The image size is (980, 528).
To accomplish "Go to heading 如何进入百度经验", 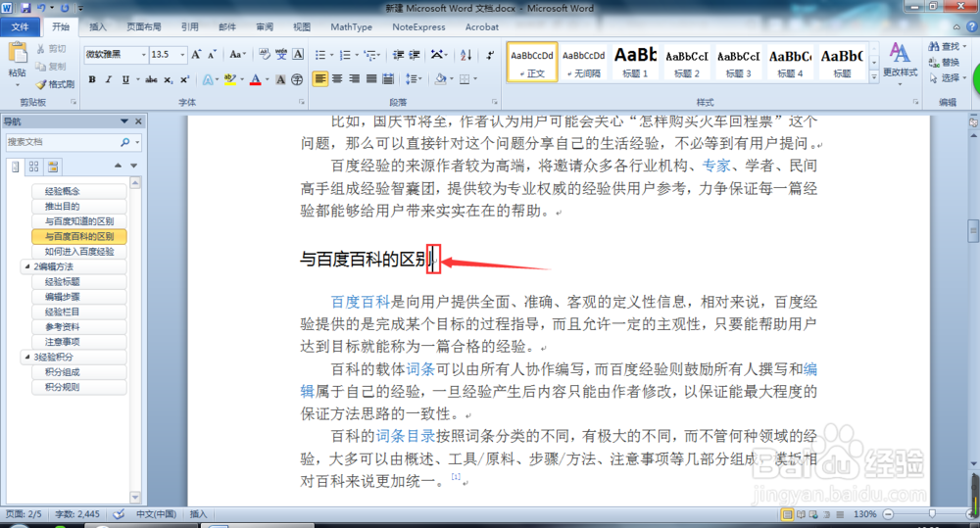I will pos(79,251).
